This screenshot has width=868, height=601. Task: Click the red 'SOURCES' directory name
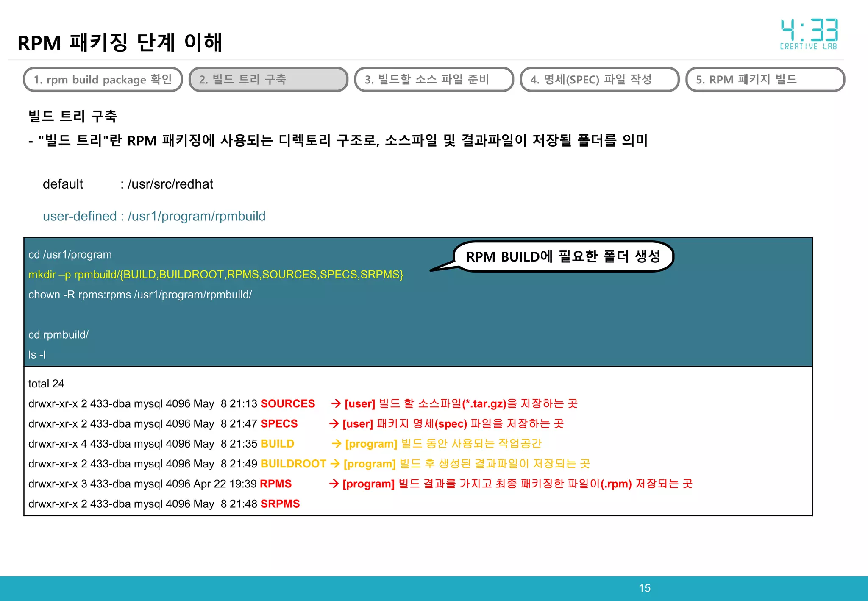click(288, 403)
